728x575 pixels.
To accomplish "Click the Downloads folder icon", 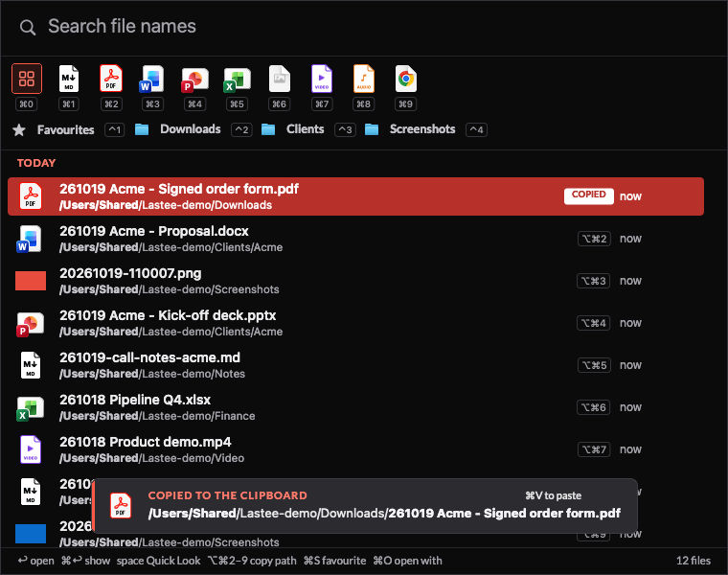I will pos(142,129).
